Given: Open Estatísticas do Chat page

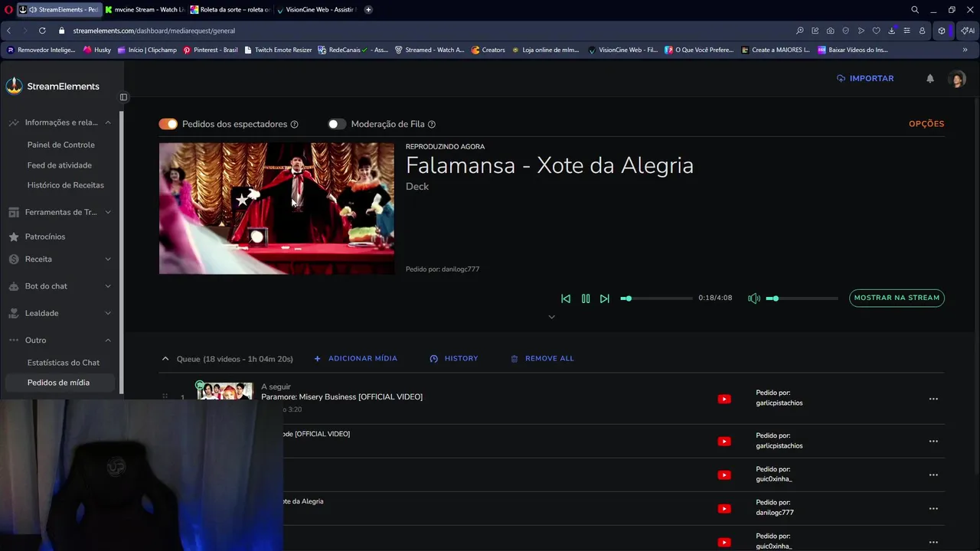Looking at the screenshot, I should (x=64, y=363).
